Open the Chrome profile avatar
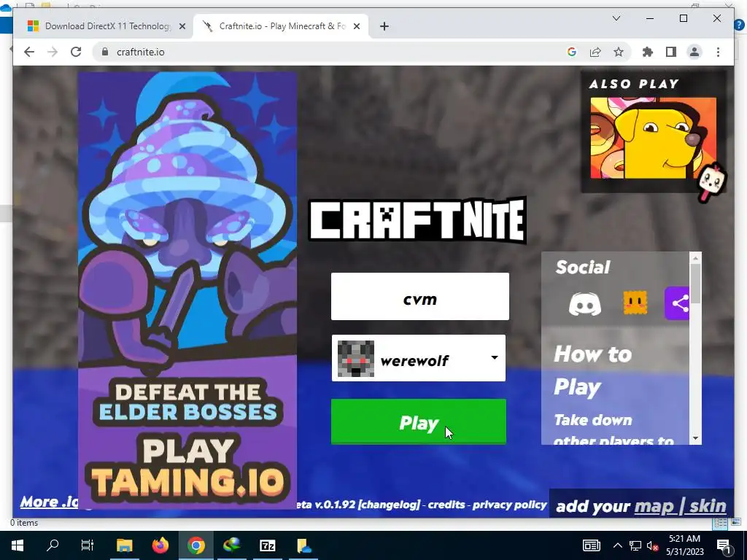Screen dimensions: 747x560 (694, 52)
